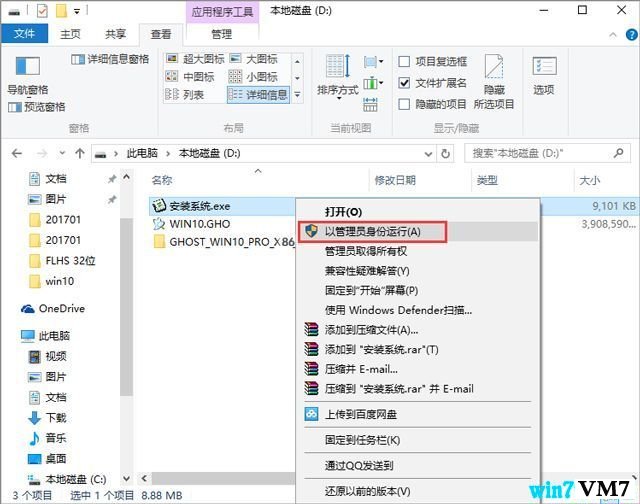
Task: Sort by the 大小 column header
Action: click(590, 180)
